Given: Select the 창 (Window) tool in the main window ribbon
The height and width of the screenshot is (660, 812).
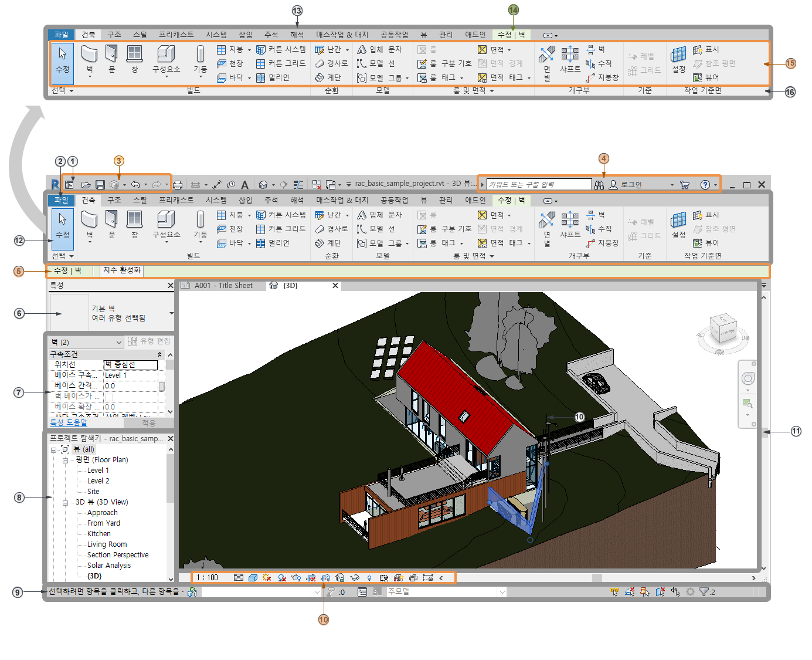Looking at the screenshot, I should 134,225.
